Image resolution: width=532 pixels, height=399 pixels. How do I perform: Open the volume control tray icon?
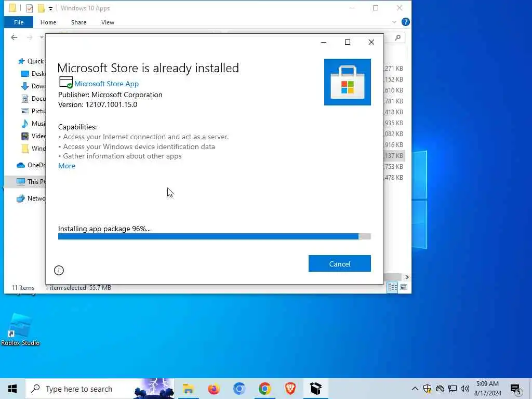point(465,389)
